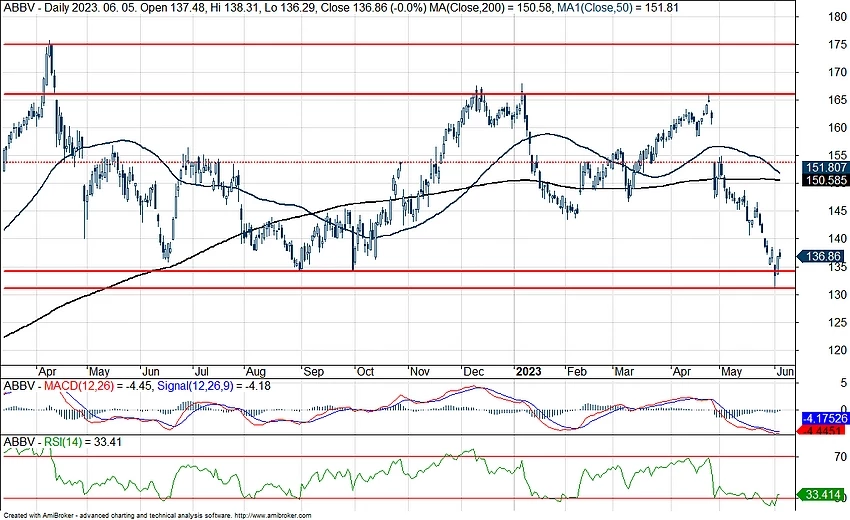This screenshot has width=850, height=520.
Task: Select the red -4.4451 MACD value tag
Action: (823, 431)
